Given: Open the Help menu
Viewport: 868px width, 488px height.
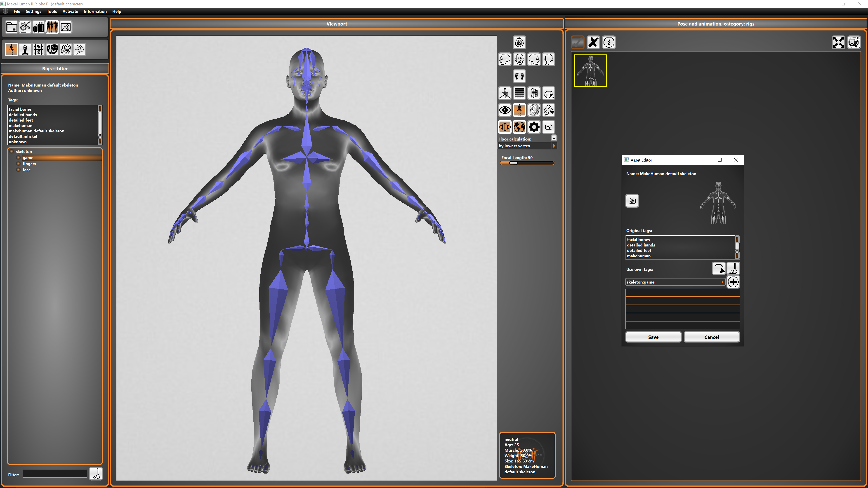Looking at the screenshot, I should [117, 12].
